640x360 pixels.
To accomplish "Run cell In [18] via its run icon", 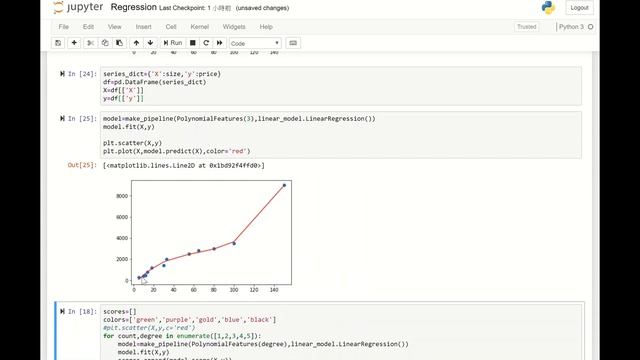I will tap(62, 311).
